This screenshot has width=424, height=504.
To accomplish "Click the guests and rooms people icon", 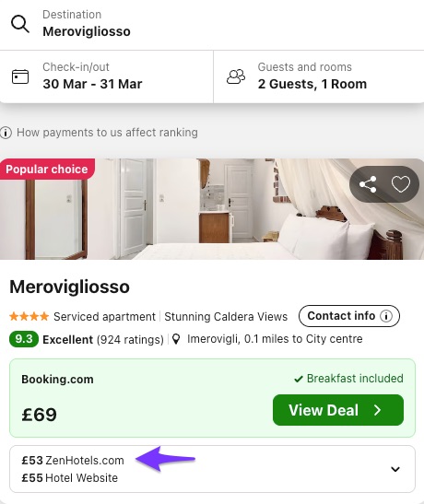I will coord(236,76).
